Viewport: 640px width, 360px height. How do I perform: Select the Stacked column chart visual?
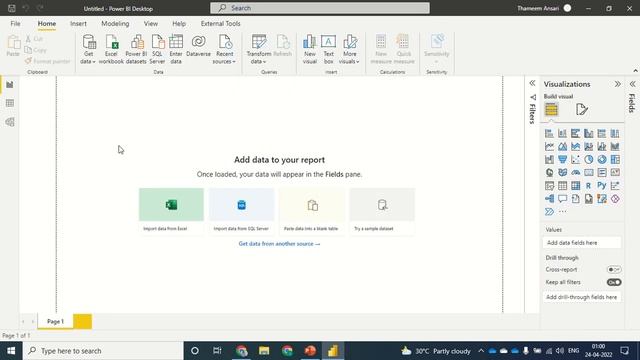click(x=562, y=133)
